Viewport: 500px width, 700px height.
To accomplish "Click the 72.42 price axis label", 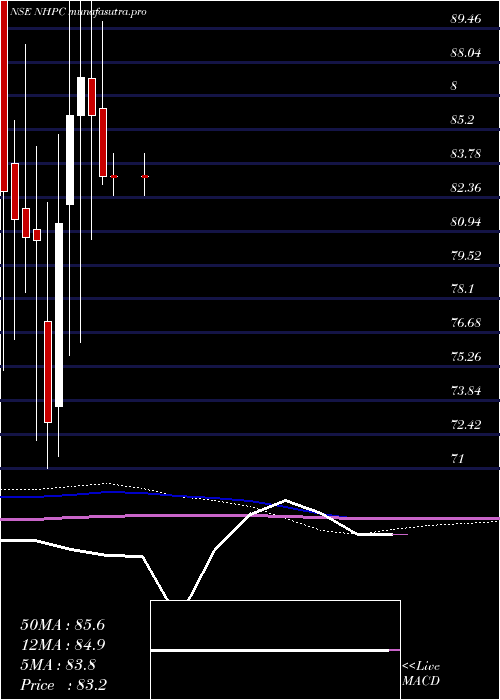I will tap(466, 424).
